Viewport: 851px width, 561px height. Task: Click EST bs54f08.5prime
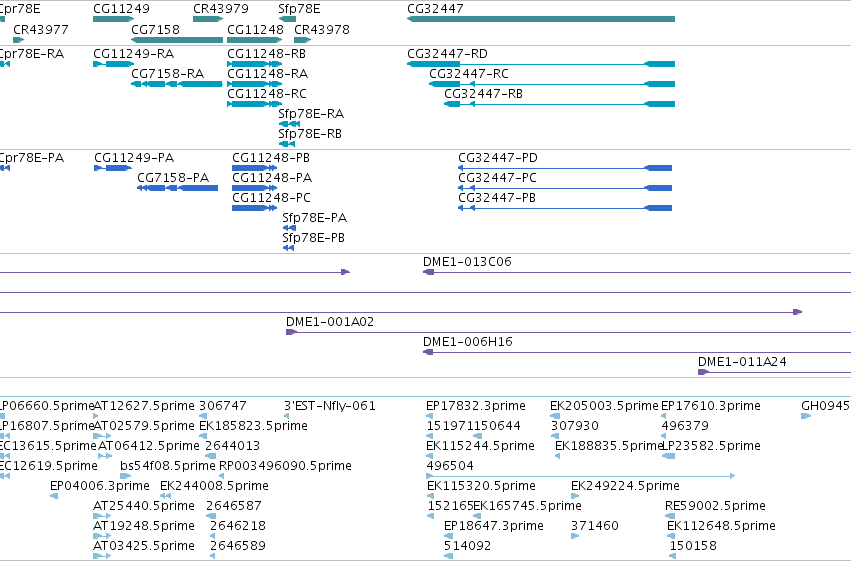click(126, 476)
